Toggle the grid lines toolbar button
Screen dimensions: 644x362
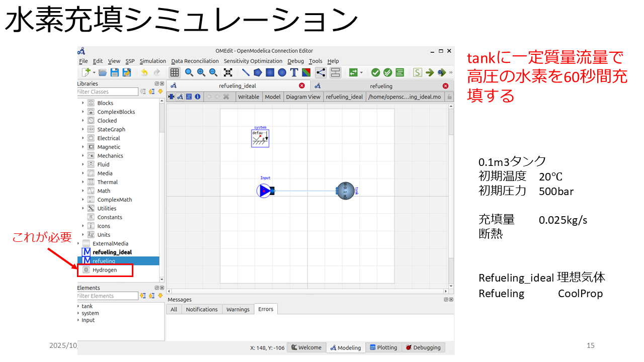174,72
